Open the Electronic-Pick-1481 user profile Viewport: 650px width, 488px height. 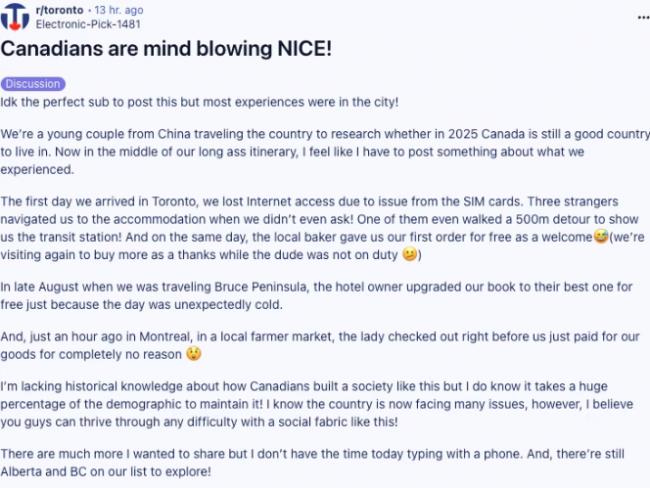[x=88, y=24]
